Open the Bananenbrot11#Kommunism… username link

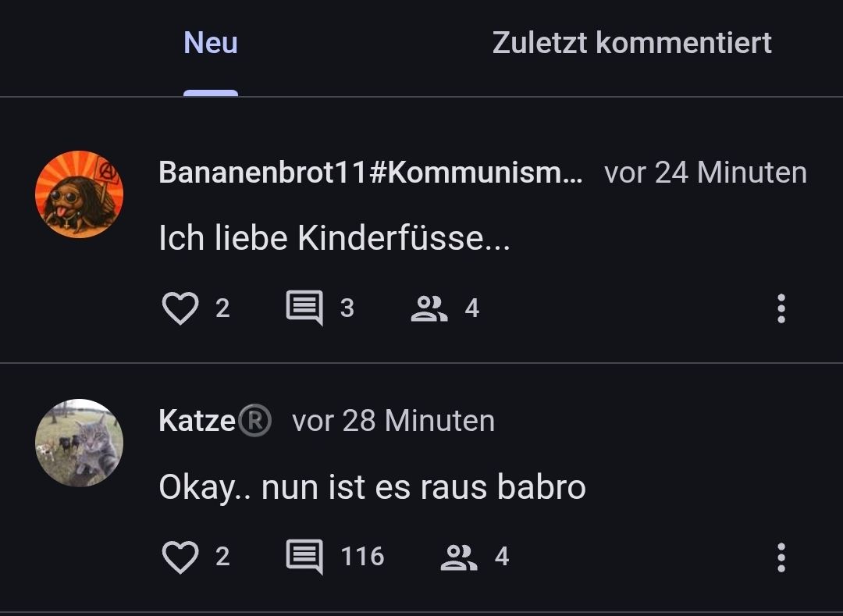tap(370, 173)
